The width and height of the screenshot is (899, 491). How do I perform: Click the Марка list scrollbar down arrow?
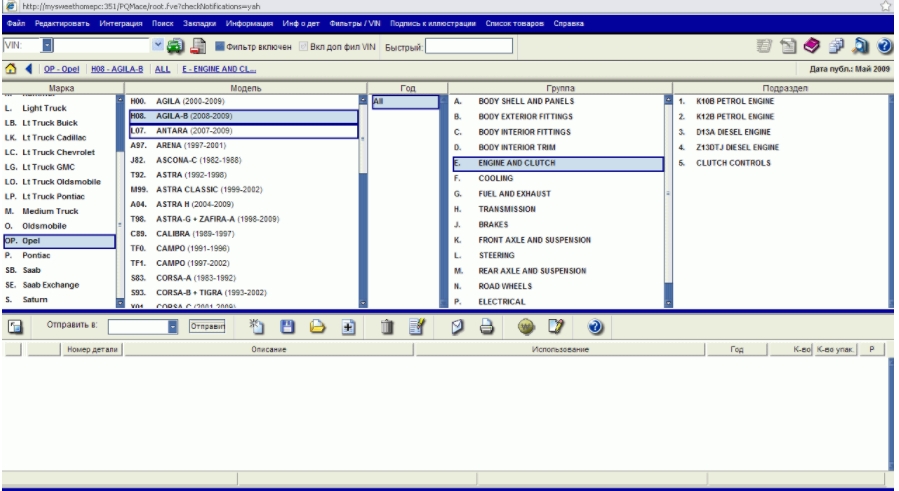120,303
